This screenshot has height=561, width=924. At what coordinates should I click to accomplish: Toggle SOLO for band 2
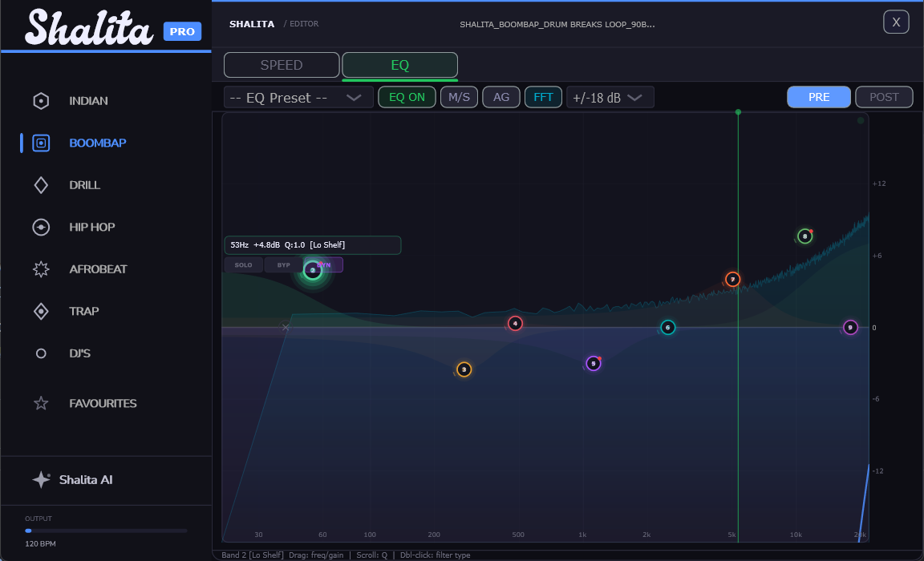243,265
